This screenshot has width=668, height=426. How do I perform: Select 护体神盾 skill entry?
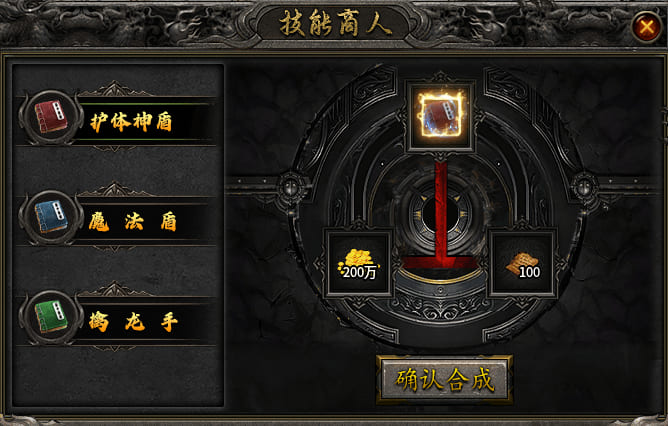coord(116,120)
